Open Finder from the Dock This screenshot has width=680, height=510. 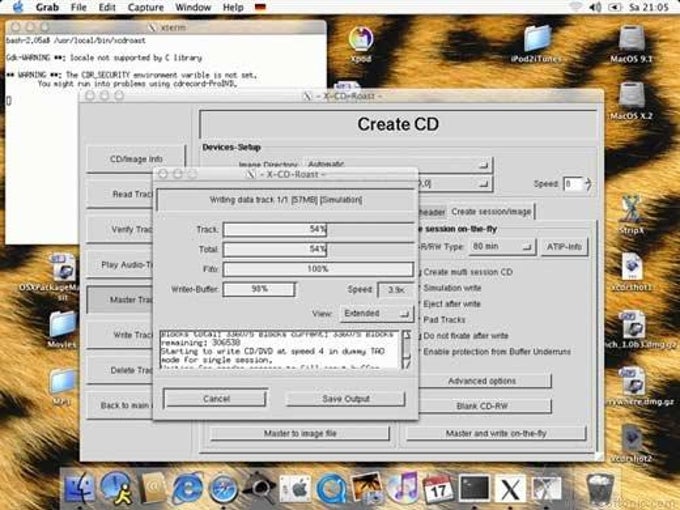[79, 489]
